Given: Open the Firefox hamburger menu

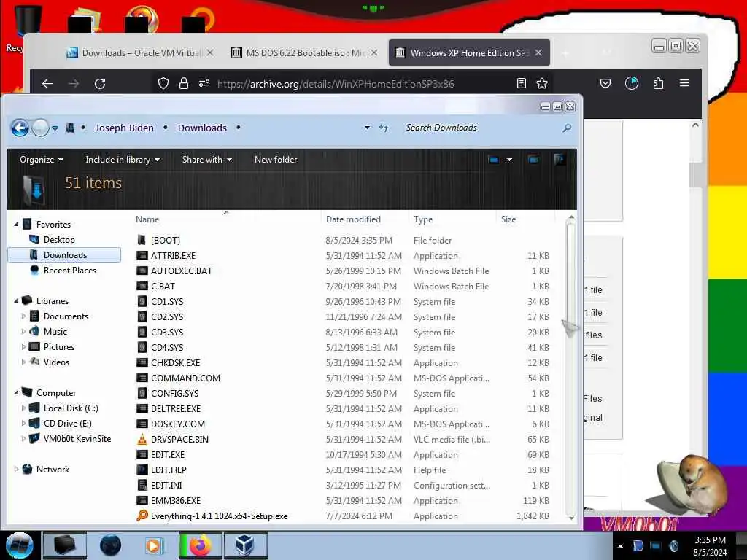Looking at the screenshot, I should pos(684,83).
